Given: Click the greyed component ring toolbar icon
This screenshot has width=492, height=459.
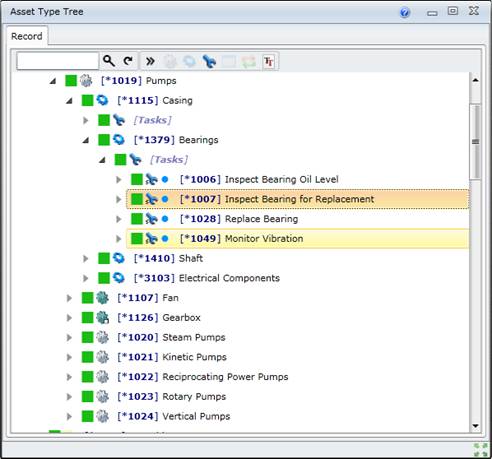Looking at the screenshot, I should pyautogui.click(x=190, y=61).
